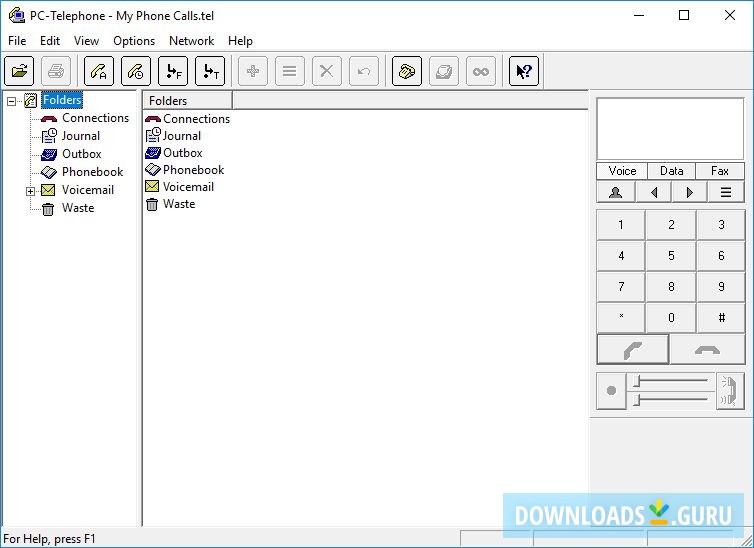The image size is (754, 548).
Task: Click the hang-up handset button
Action: pos(707,349)
